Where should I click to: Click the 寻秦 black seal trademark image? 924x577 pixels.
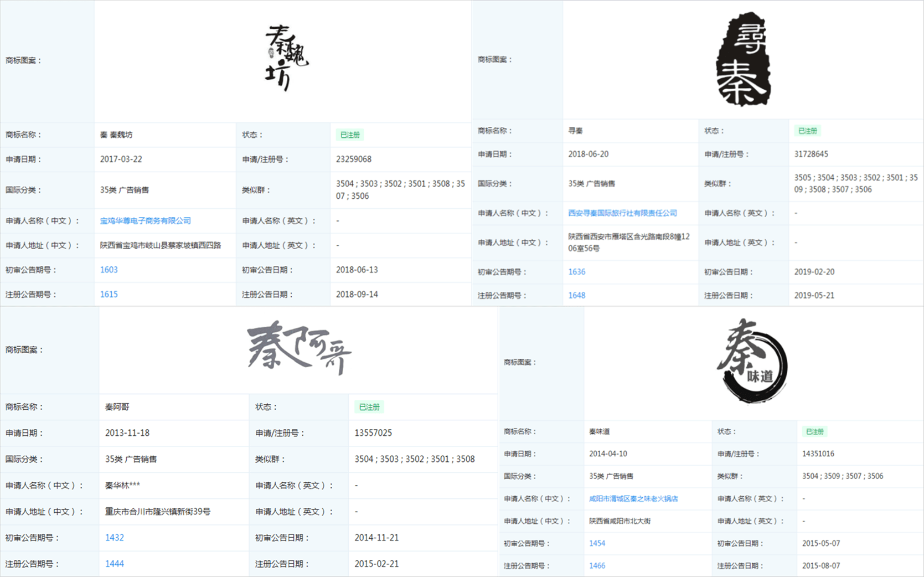click(744, 60)
